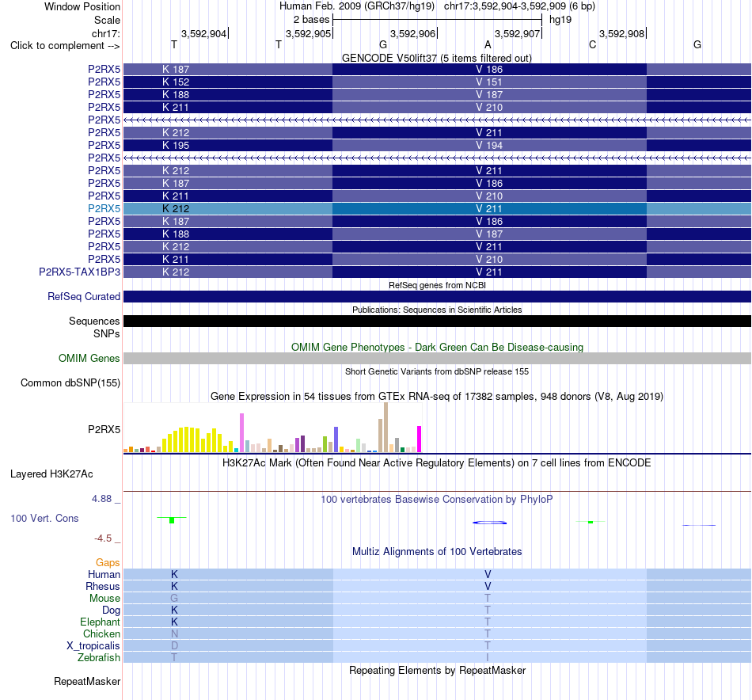Click the tall pink-violet GTEx bar
The image size is (752, 700).
[241, 433]
